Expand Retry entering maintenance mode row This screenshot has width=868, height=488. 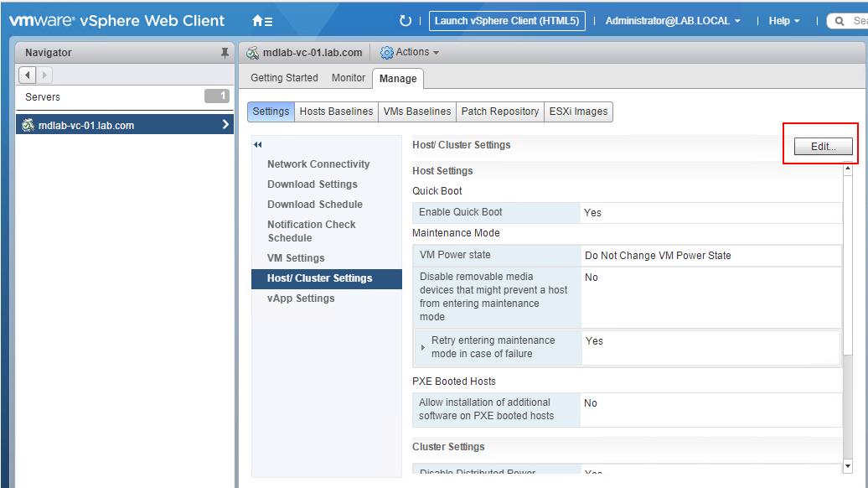(423, 347)
